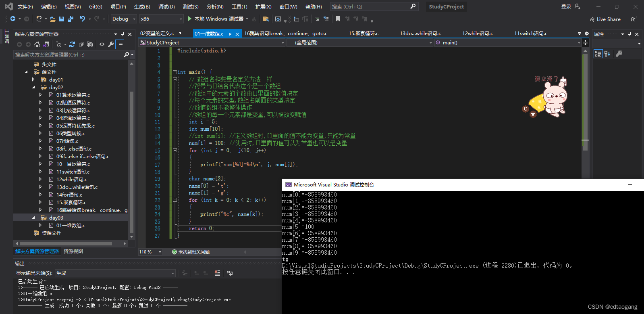Switch to 资源视图 tab
This screenshot has height=314, width=644.
pyautogui.click(x=73, y=251)
